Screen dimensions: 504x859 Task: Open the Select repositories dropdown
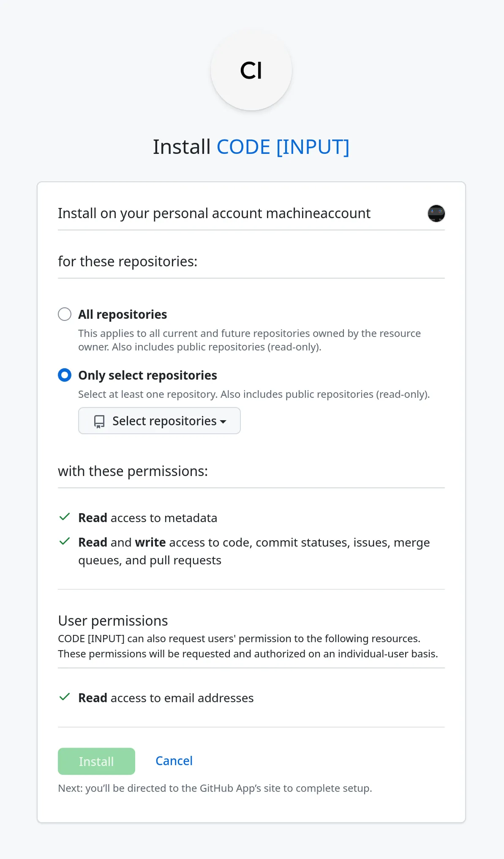click(x=159, y=421)
